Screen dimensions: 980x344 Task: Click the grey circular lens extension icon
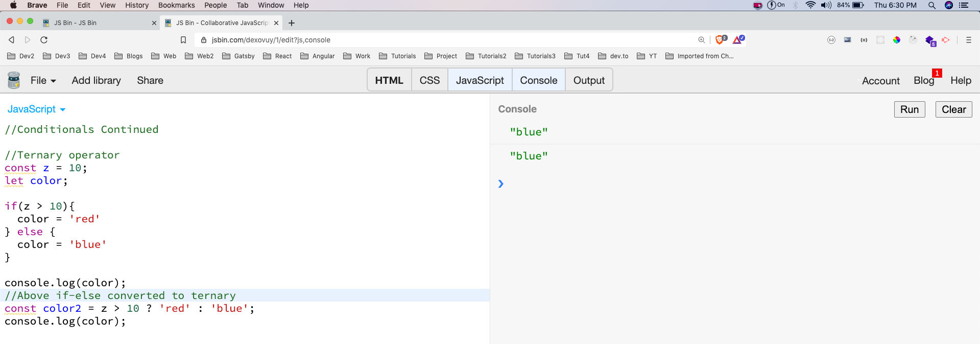(913, 40)
